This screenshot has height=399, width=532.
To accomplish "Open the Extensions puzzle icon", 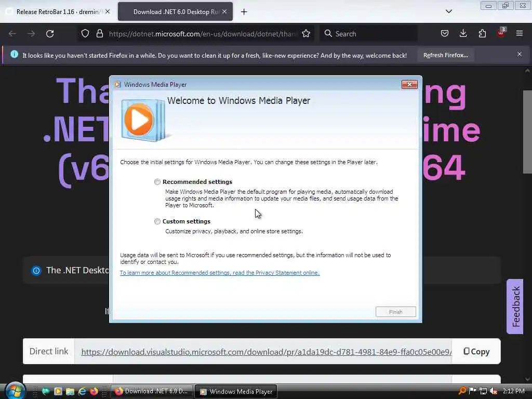I will tap(482, 34).
